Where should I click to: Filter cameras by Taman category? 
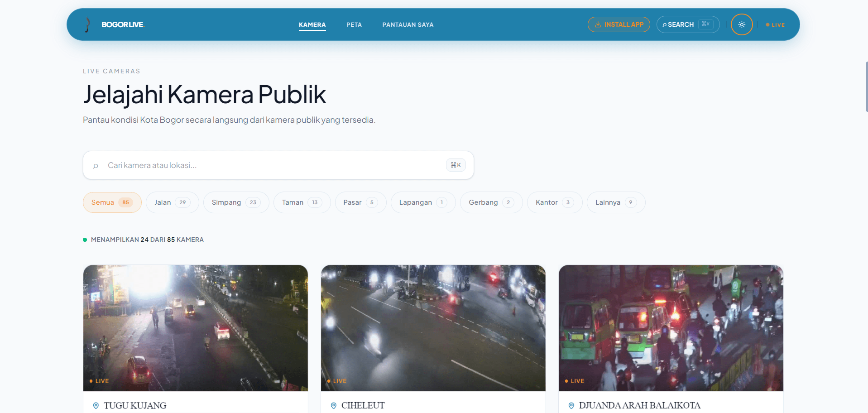tap(302, 202)
